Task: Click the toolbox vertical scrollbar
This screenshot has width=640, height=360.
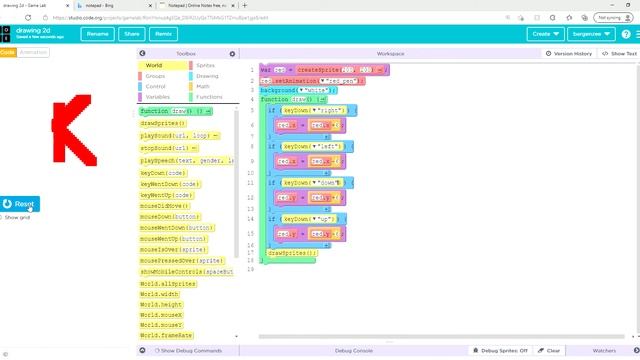Action: tap(236, 184)
